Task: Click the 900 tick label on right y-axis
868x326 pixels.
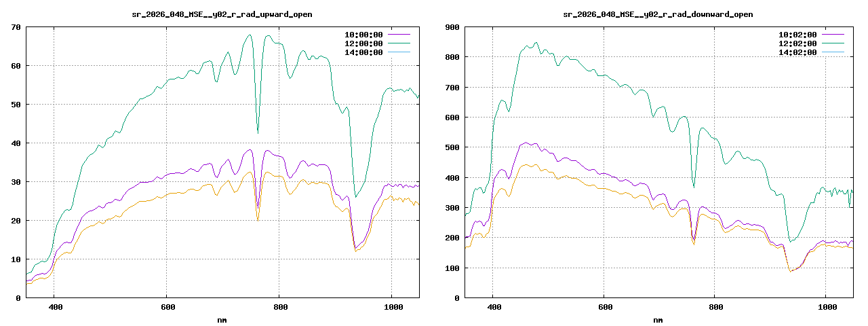Action: pyautogui.click(x=452, y=27)
